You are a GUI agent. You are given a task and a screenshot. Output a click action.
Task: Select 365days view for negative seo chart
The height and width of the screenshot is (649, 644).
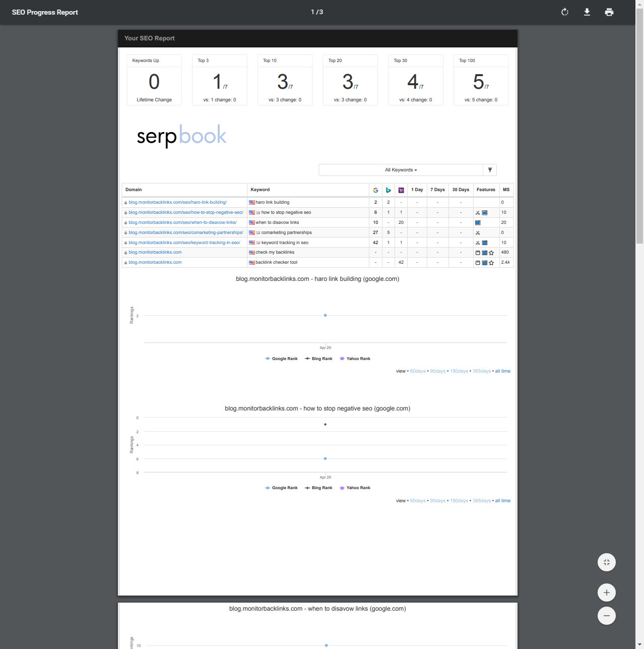coord(481,501)
